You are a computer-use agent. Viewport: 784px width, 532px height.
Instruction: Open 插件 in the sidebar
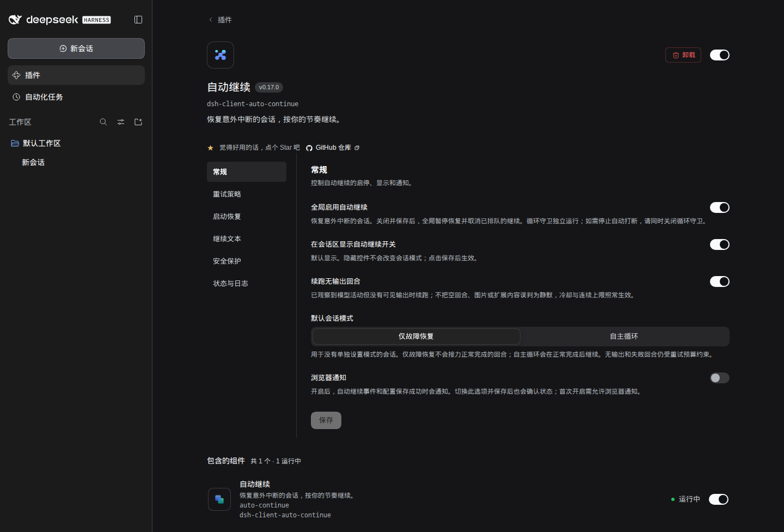point(76,75)
